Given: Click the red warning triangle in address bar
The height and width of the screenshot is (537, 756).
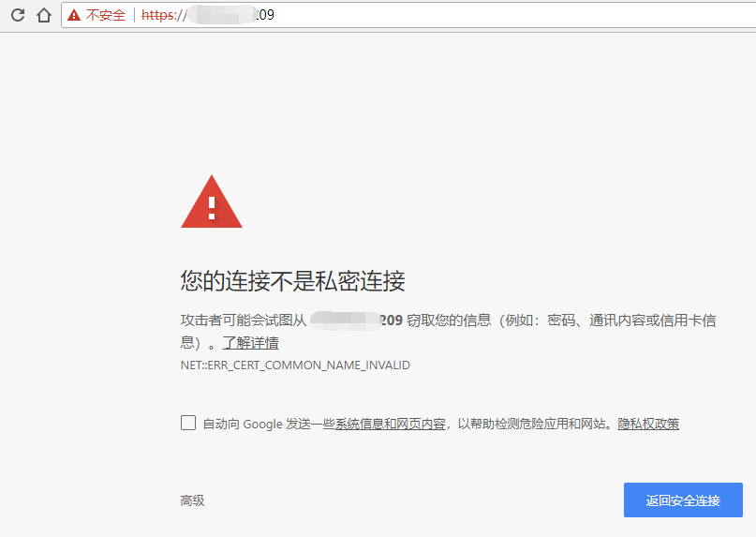Looking at the screenshot, I should tap(74, 15).
